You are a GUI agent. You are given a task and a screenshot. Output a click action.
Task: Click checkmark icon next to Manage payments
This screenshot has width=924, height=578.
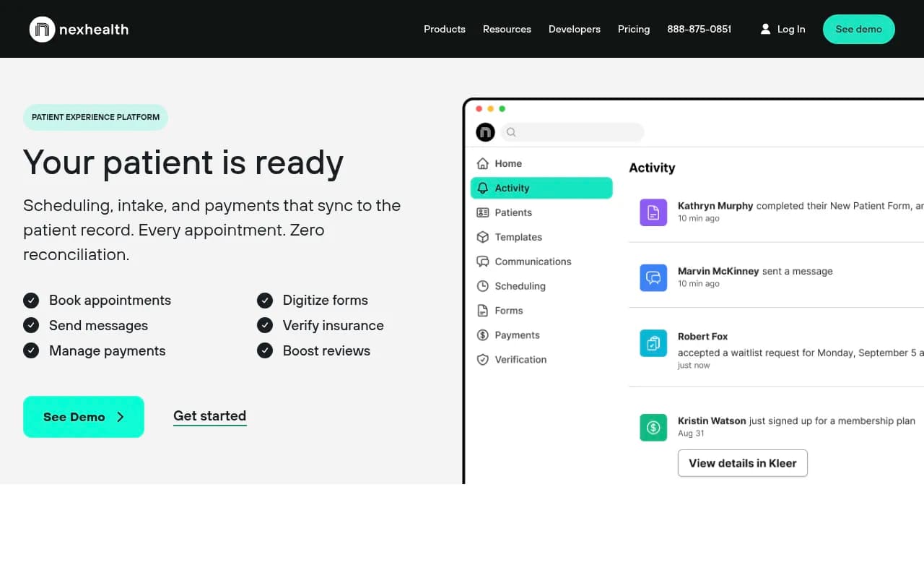pos(31,350)
